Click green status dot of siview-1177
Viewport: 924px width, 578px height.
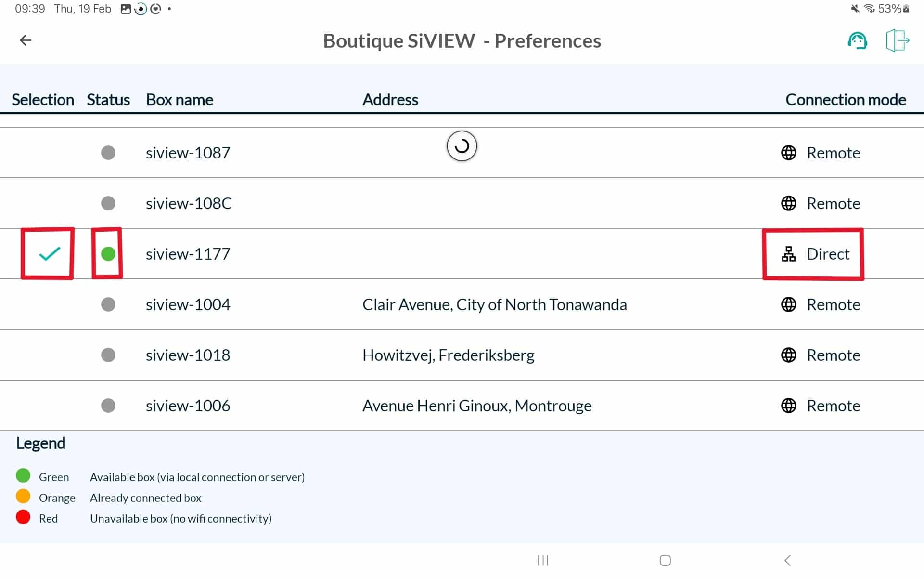tap(108, 254)
